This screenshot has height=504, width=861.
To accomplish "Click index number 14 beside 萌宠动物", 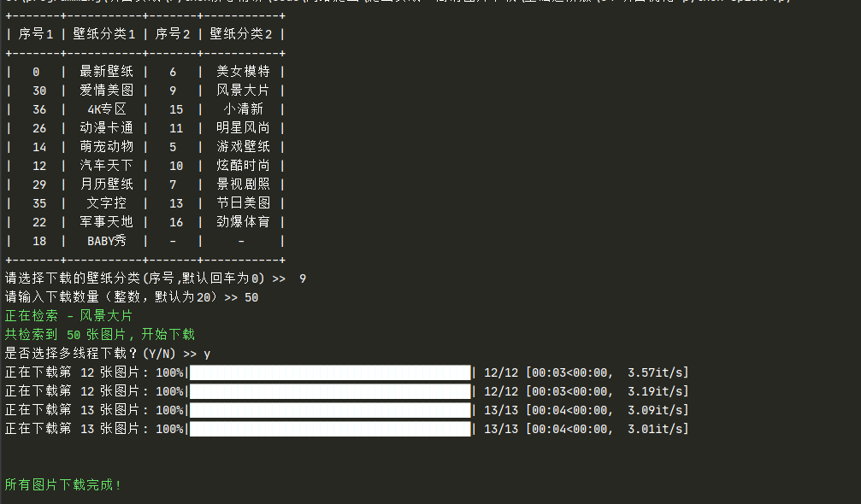I will (39, 147).
